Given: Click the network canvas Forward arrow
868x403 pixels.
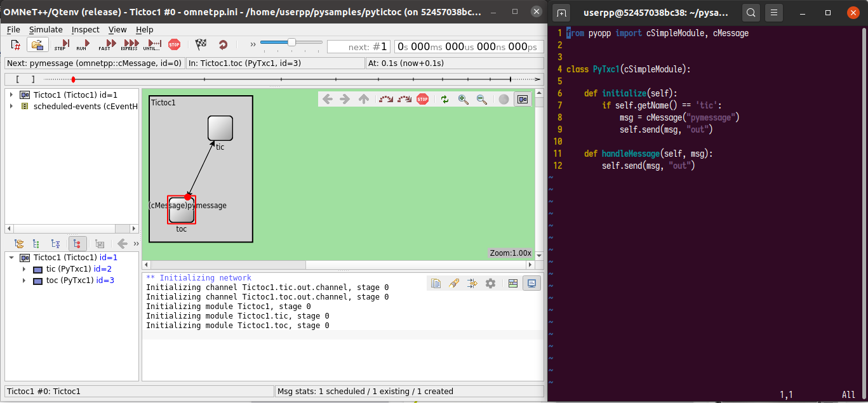Looking at the screenshot, I should (345, 99).
